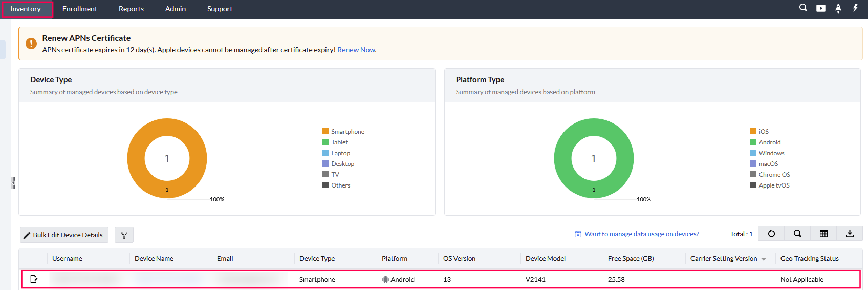Click the Renew Now link
This screenshot has width=868, height=290.
[356, 50]
